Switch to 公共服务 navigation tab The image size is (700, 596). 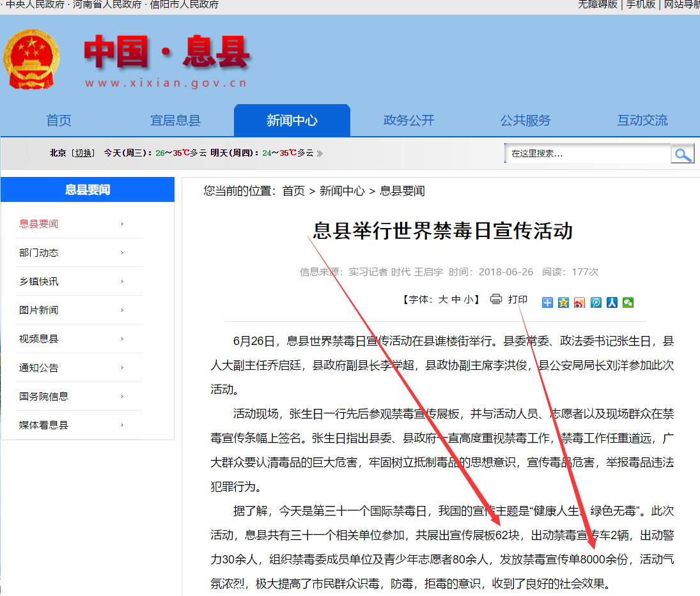click(525, 120)
